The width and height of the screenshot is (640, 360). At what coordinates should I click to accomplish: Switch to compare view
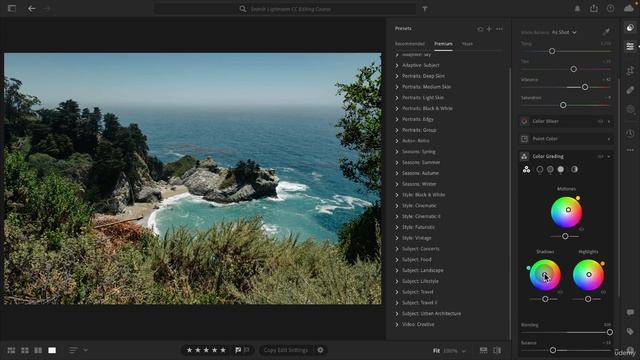(38, 350)
